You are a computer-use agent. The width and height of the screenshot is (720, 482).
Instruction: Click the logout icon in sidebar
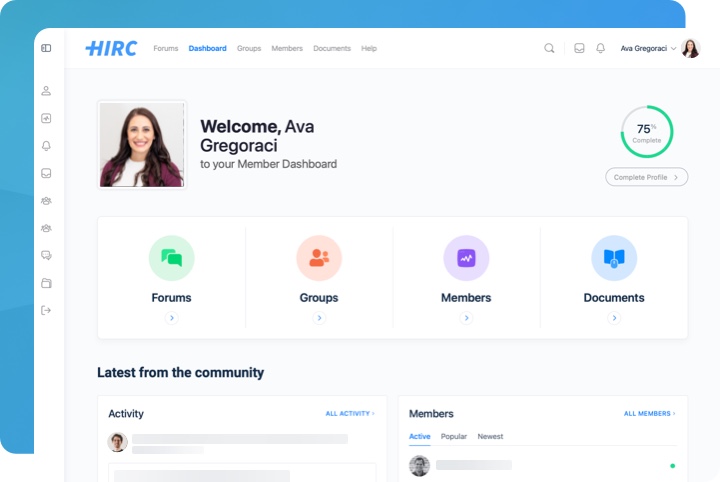coord(46,310)
